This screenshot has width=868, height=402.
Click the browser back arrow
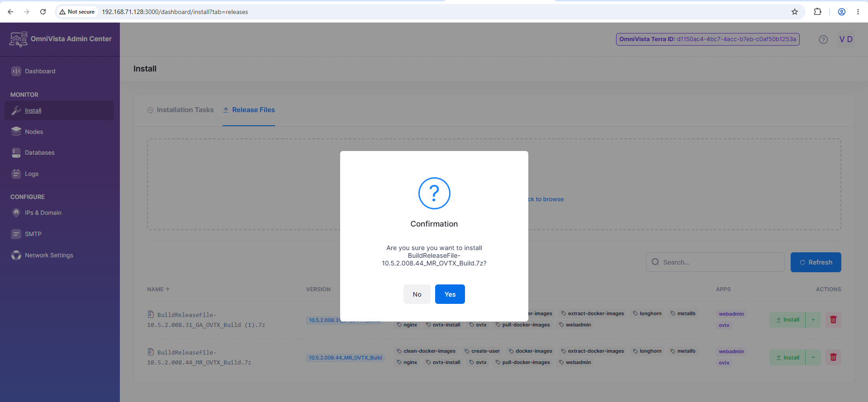click(x=10, y=12)
